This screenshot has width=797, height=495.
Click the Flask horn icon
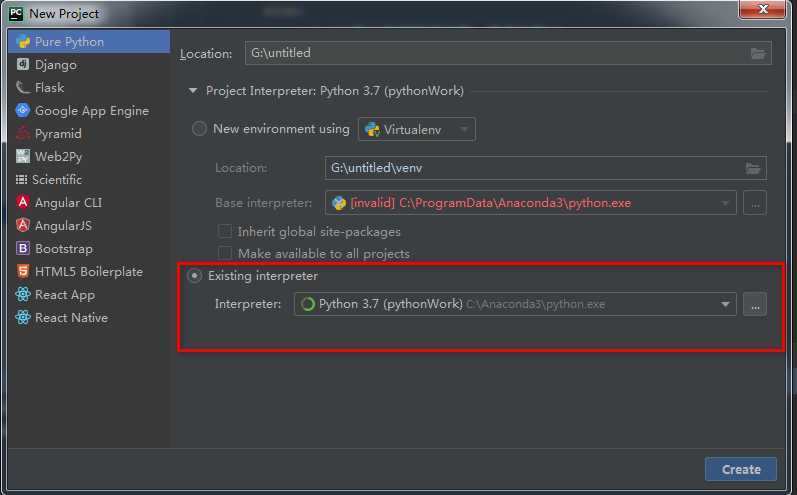[x=23, y=87]
